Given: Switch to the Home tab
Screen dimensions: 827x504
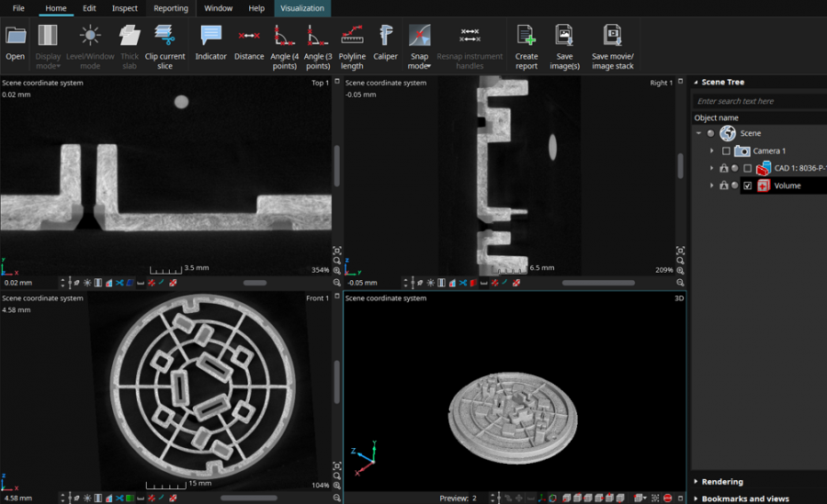Looking at the screenshot, I should [56, 8].
